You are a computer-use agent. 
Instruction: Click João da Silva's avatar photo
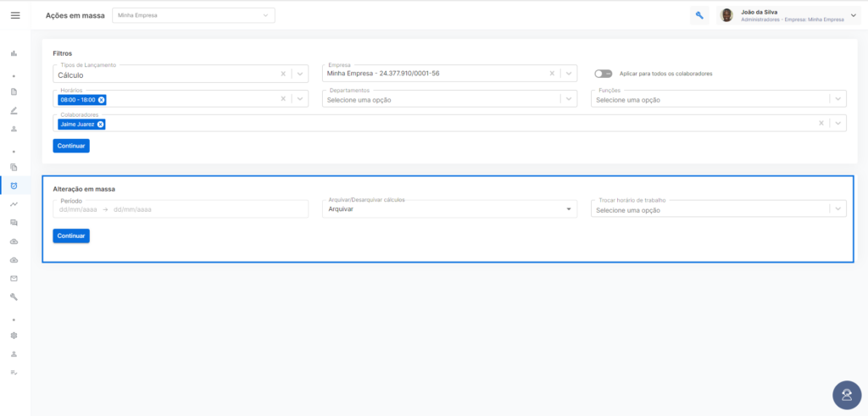click(x=726, y=15)
